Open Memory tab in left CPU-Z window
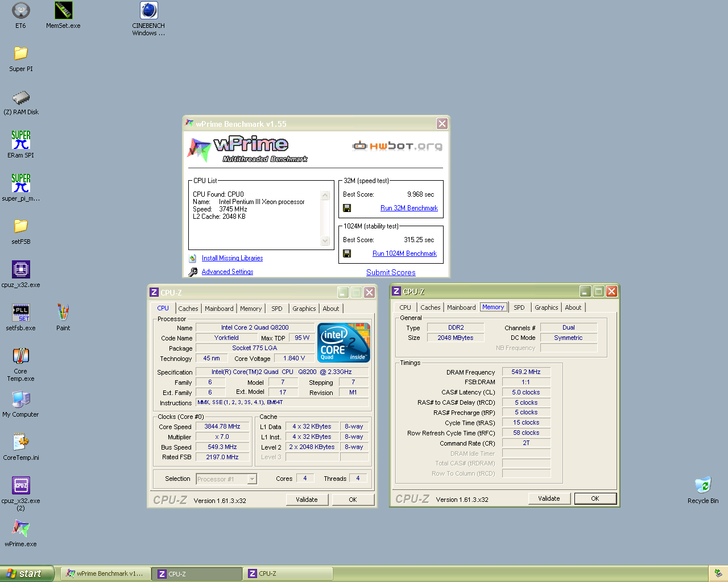 click(251, 309)
